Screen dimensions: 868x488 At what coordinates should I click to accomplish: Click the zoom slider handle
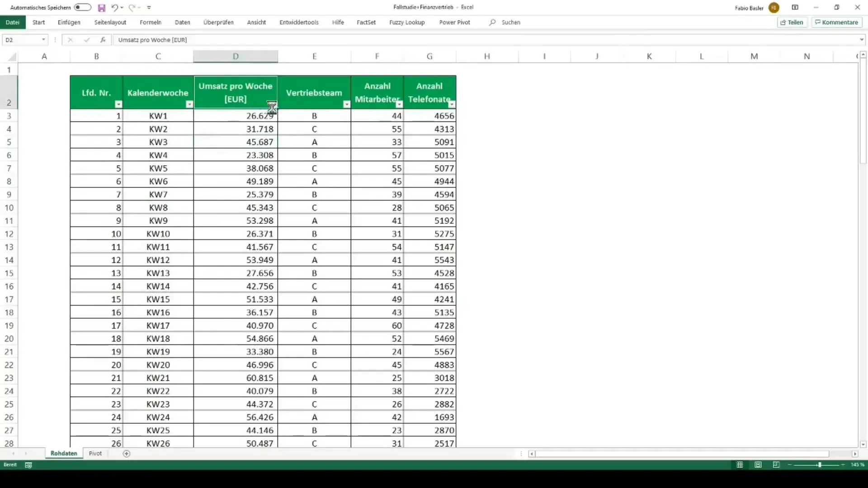819,465
